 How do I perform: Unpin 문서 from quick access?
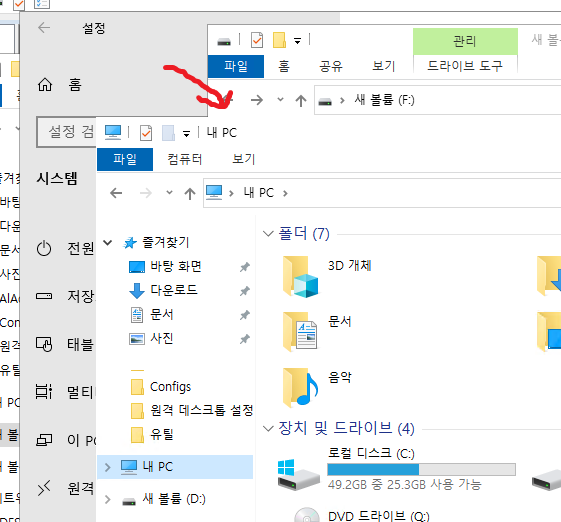[x=245, y=315]
